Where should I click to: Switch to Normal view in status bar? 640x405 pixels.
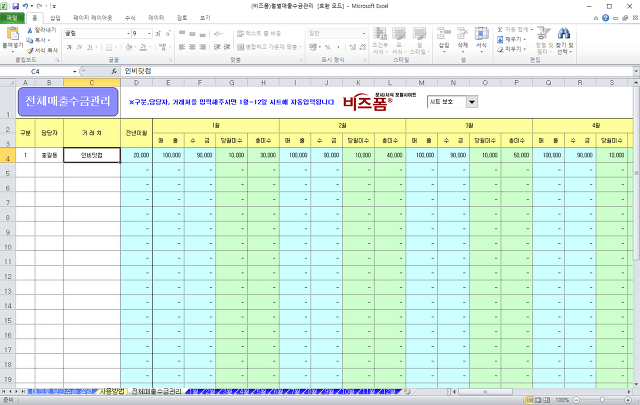pos(530,400)
